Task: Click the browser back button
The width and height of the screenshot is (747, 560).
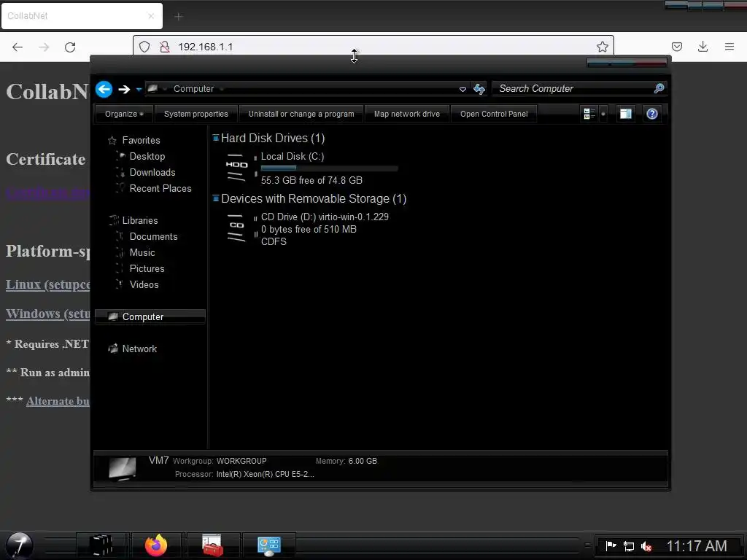Action: pos(18,47)
